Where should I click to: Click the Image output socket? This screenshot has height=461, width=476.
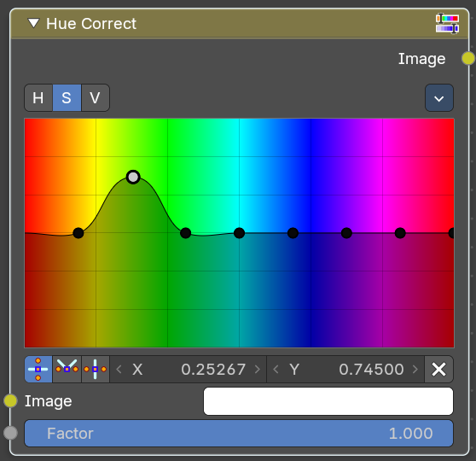[467, 58]
